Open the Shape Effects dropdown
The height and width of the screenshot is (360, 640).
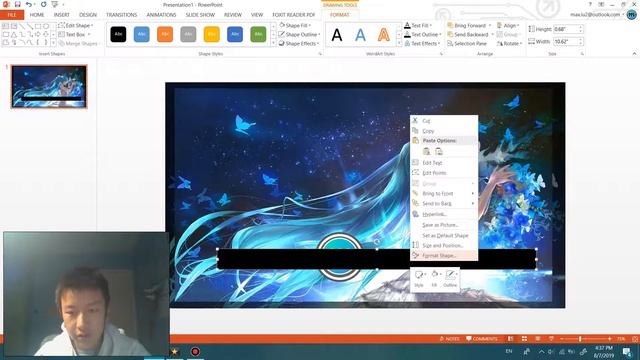299,43
